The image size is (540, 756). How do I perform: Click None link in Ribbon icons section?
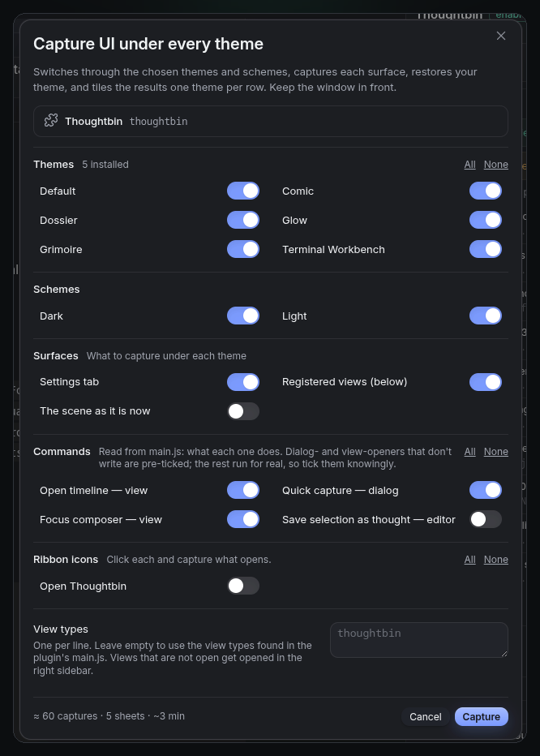(496, 560)
